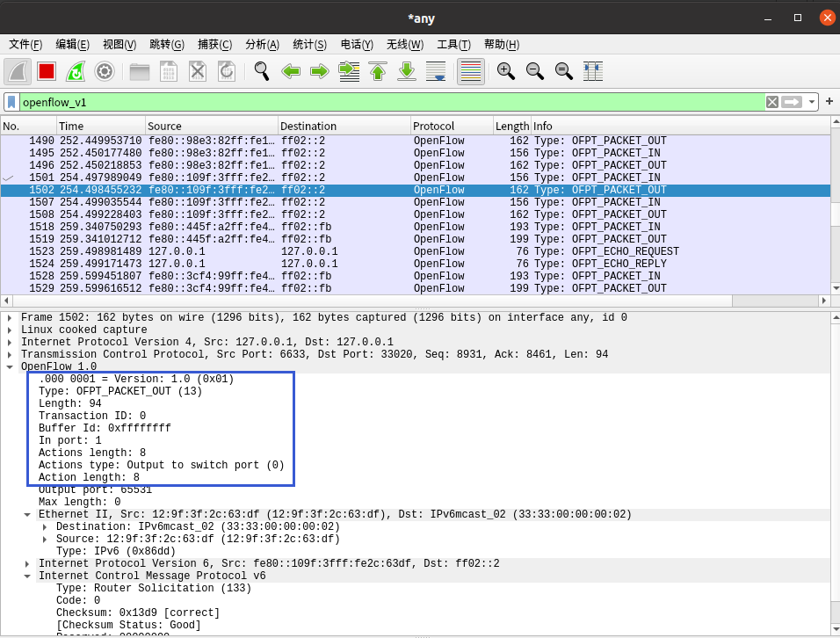Viewport: 840px width, 638px height.
Task: Find a packet with magnifier icon
Action: (262, 71)
